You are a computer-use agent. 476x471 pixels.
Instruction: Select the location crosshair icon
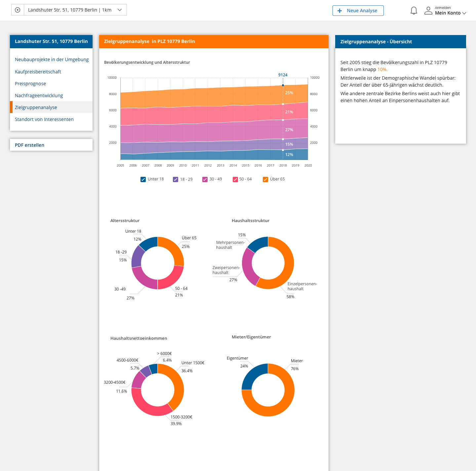(17, 10)
